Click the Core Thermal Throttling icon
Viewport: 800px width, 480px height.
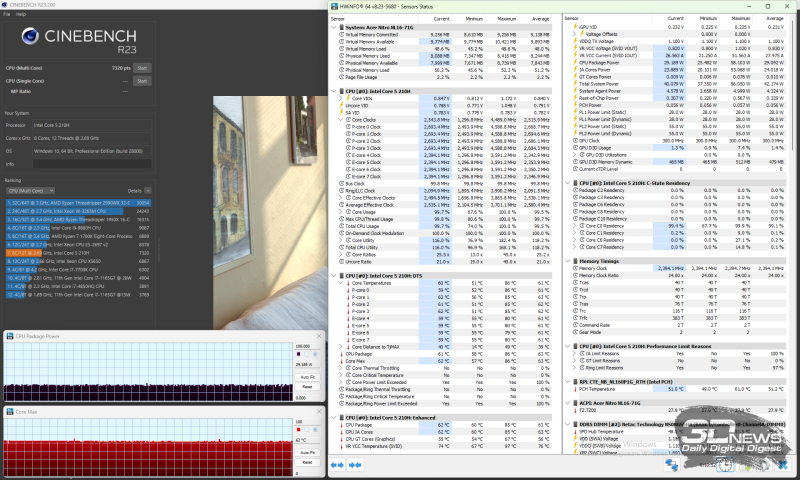coord(348,368)
